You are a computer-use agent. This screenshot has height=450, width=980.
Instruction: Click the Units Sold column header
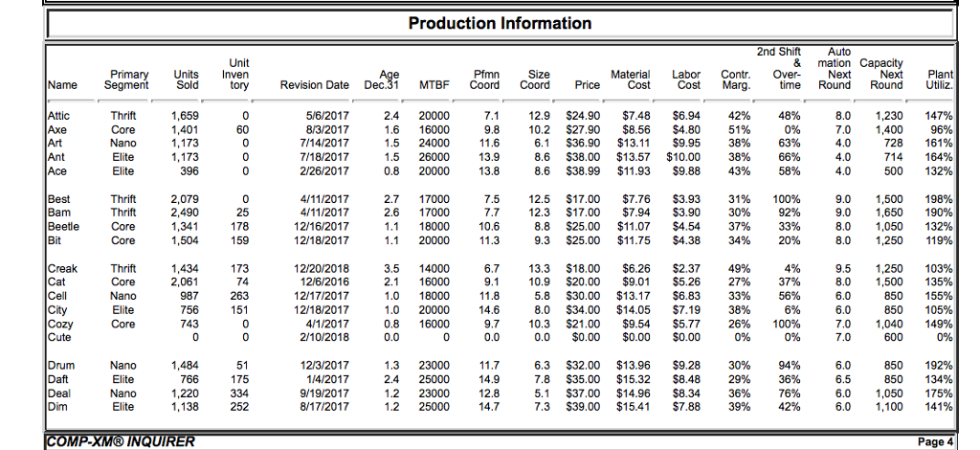[187, 79]
